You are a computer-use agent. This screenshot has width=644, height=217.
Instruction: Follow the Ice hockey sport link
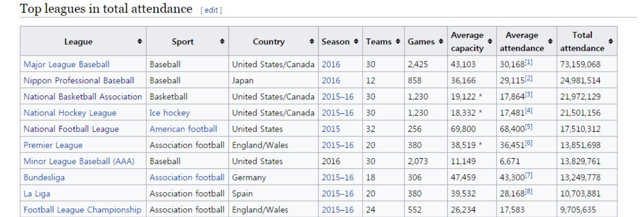coord(169,113)
